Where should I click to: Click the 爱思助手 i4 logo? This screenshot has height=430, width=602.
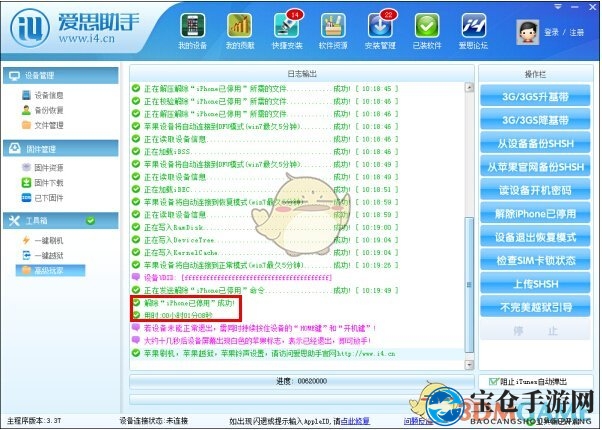coord(30,28)
